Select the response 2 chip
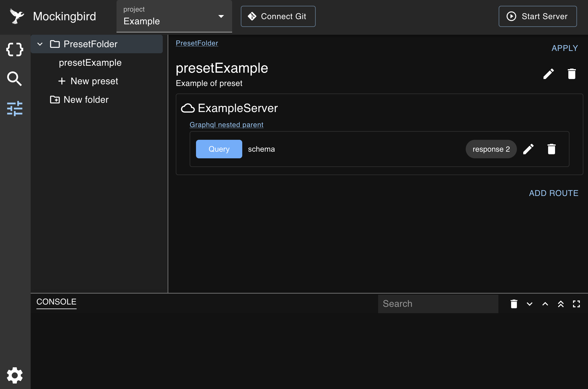 point(491,149)
